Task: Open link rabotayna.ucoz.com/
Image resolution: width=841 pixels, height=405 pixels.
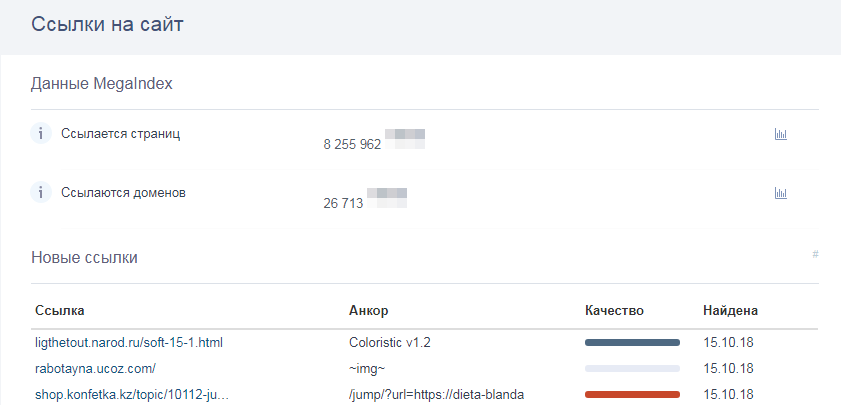Action: pos(95,368)
